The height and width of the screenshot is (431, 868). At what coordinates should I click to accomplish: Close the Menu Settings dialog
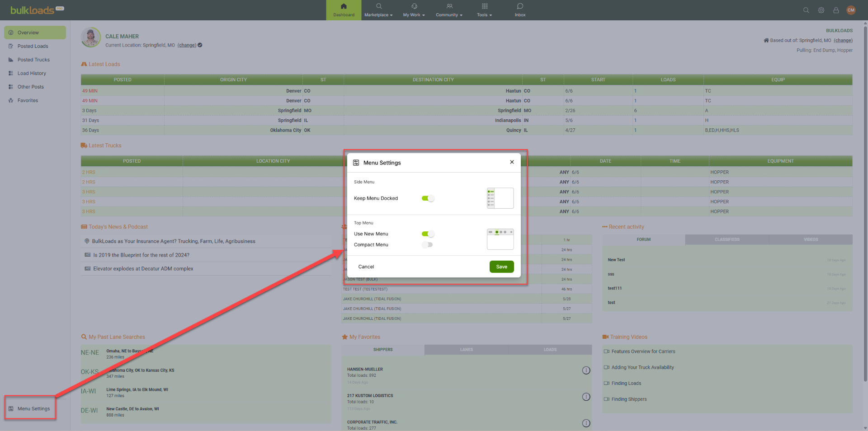pos(512,162)
